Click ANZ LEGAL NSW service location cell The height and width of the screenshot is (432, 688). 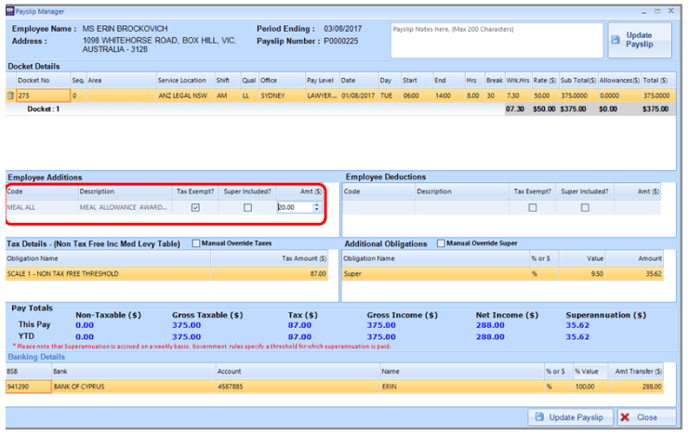(185, 96)
